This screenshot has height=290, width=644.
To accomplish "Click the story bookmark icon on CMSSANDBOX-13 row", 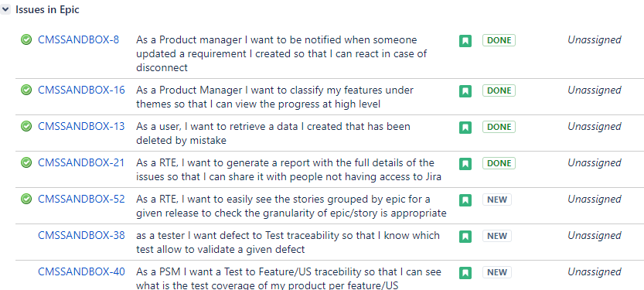I will (465, 128).
